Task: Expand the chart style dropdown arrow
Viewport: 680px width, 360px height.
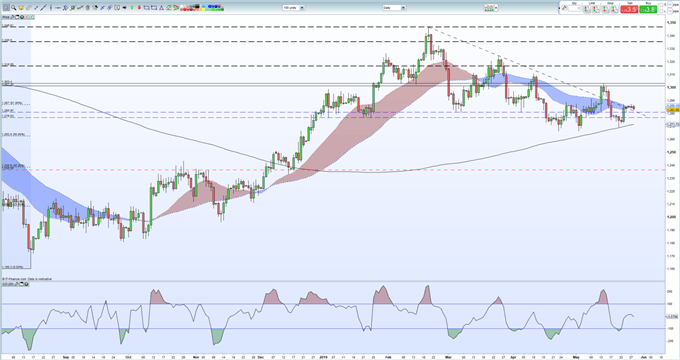Action: 496,7
